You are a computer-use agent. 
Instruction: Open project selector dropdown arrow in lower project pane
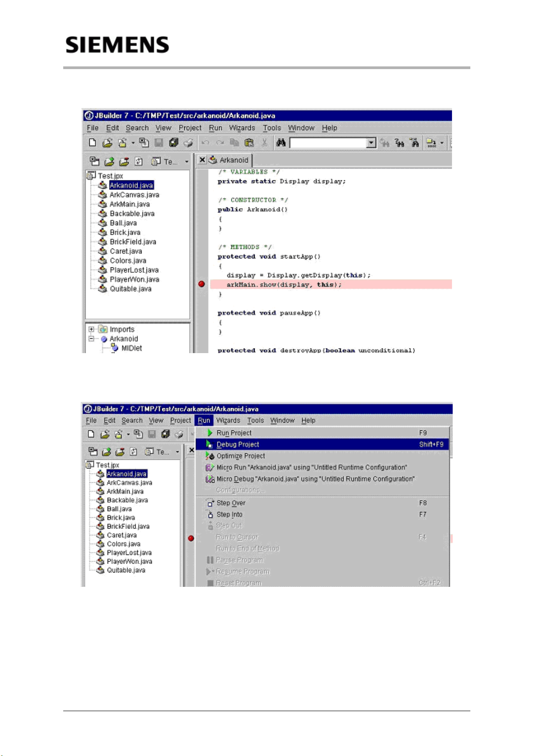178,452
